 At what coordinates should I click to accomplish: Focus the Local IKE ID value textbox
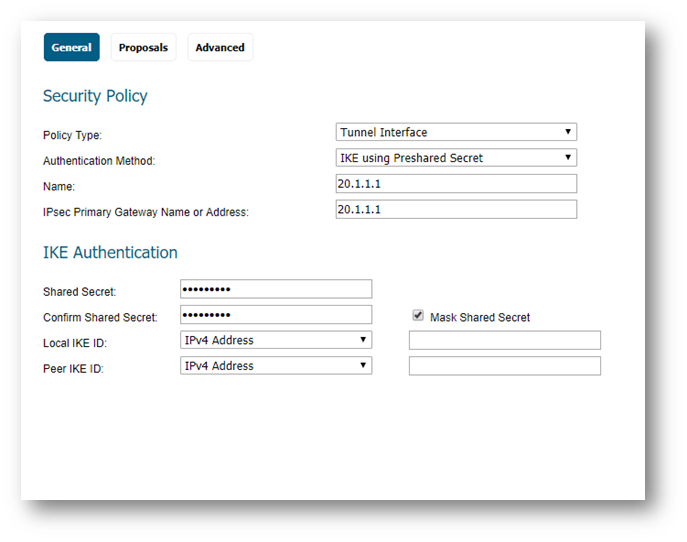(504, 340)
